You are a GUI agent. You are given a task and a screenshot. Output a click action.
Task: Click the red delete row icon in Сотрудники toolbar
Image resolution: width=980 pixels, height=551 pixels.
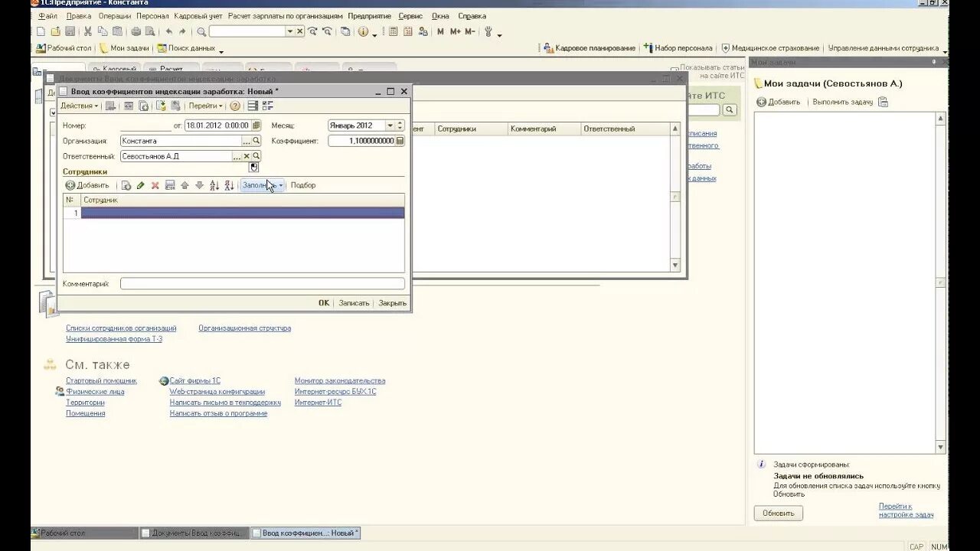click(x=155, y=185)
